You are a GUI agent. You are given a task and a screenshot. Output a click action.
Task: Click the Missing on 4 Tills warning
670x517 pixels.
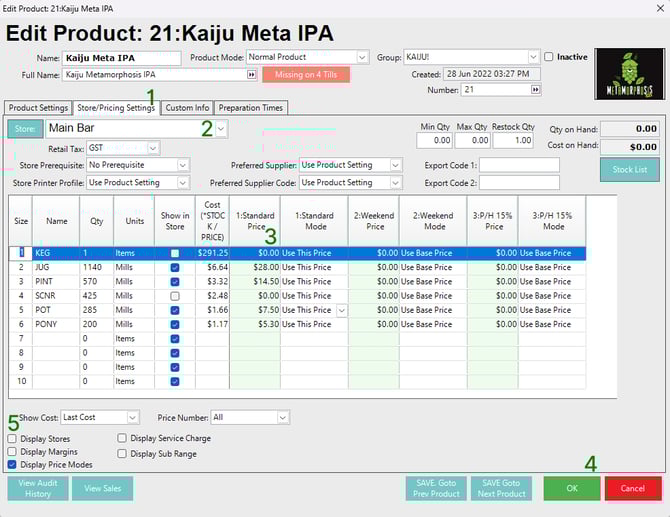coord(306,75)
